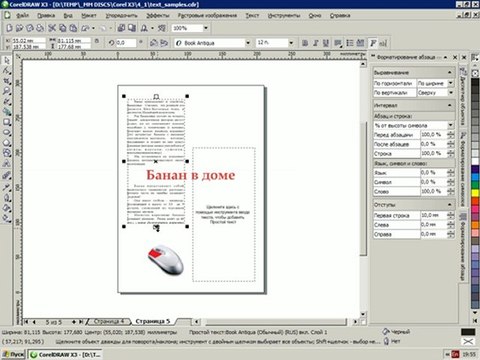Click the Первая строка indent value field

pyautogui.click(x=433, y=215)
